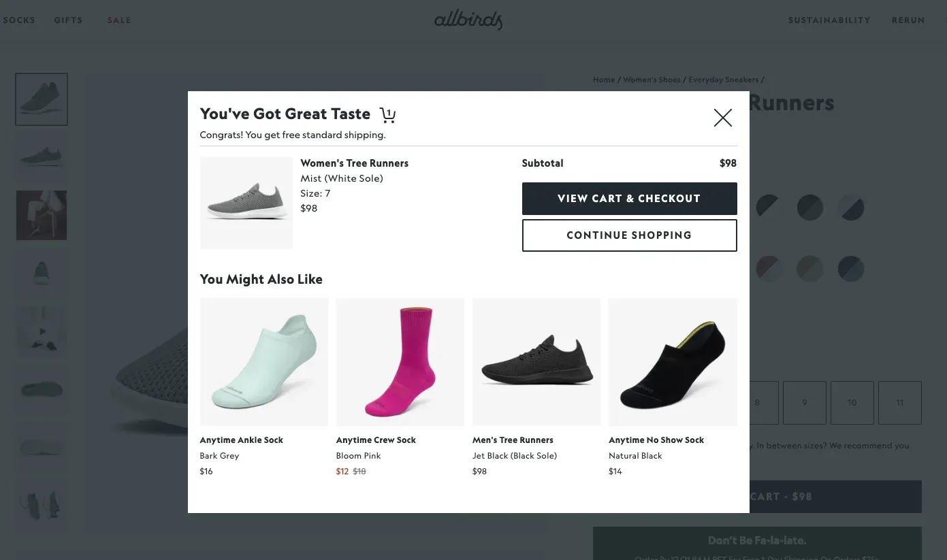This screenshot has width=947, height=560.
Task: Select the SALE menu item
Action: pos(118,20)
